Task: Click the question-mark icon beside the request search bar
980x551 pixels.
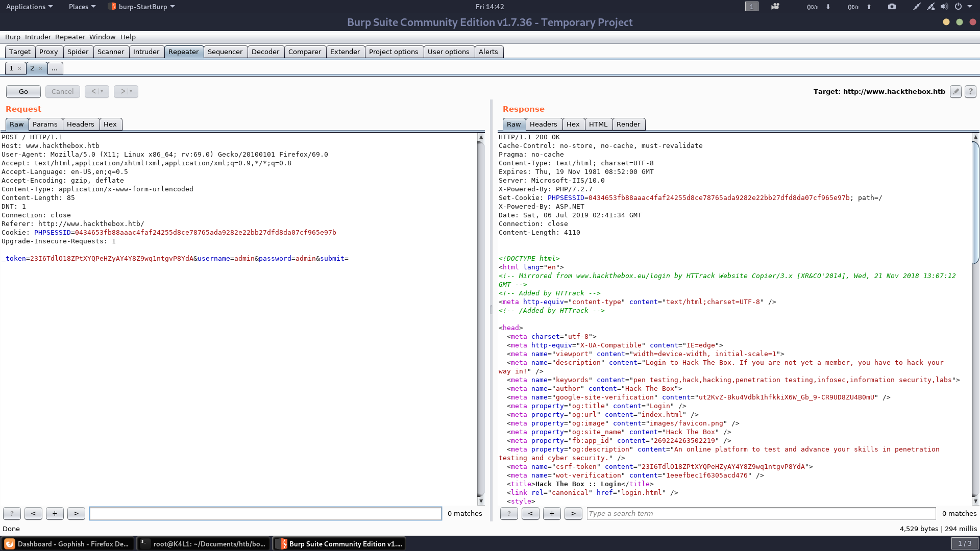Action: (x=12, y=513)
